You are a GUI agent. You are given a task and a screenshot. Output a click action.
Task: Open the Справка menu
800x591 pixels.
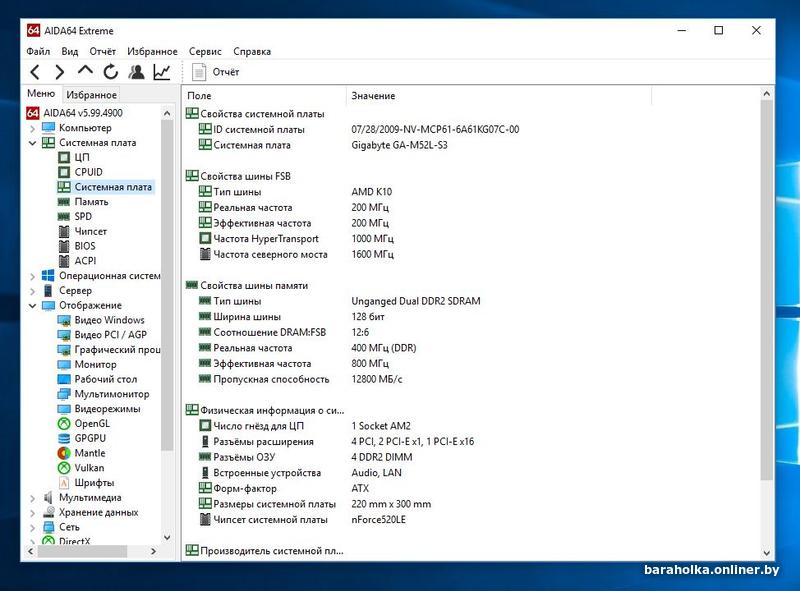(x=252, y=52)
